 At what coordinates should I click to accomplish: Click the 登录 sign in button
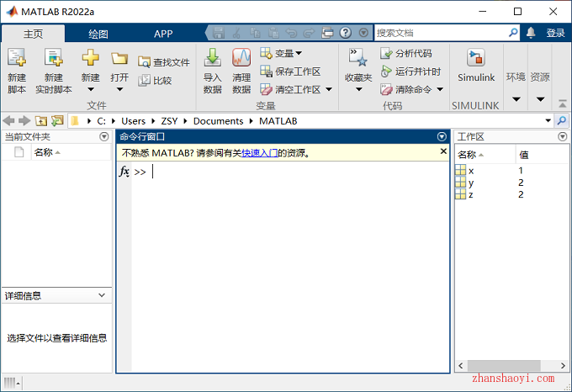[555, 33]
